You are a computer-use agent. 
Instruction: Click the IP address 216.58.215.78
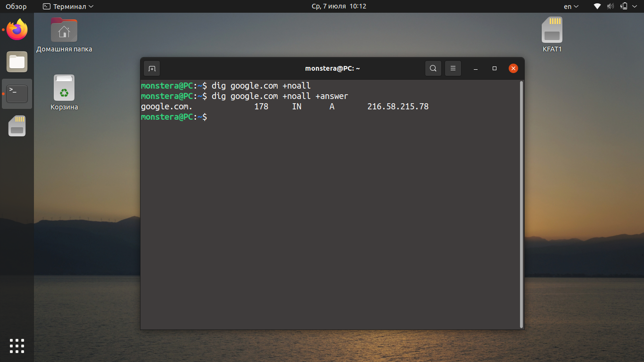(398, 107)
